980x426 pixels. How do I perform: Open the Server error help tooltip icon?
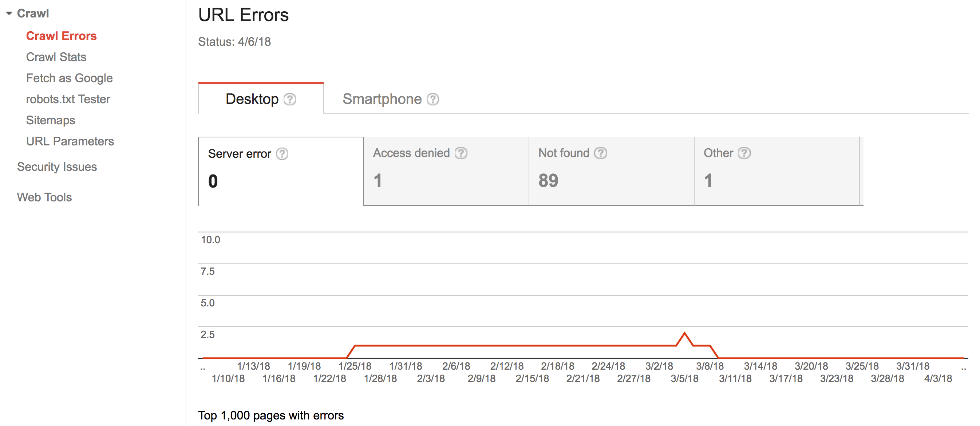(282, 154)
